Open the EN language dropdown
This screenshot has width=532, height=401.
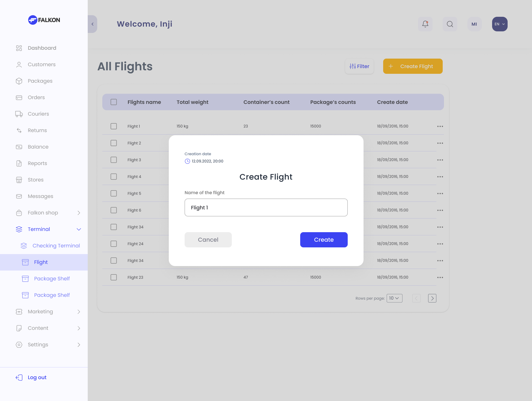(x=499, y=24)
